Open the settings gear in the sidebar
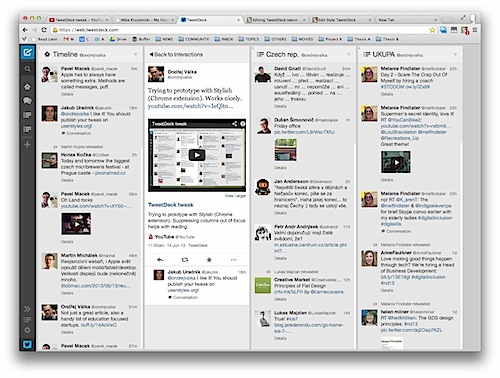 point(27,330)
